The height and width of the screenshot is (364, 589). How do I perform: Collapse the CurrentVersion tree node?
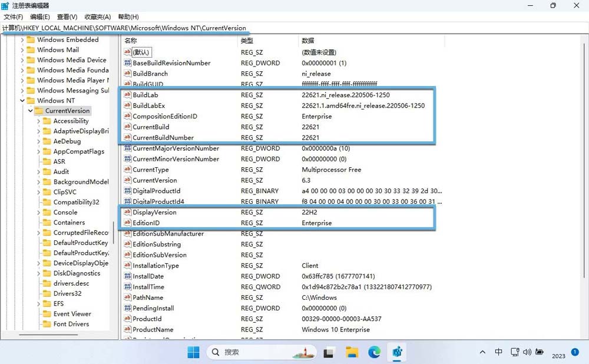31,111
